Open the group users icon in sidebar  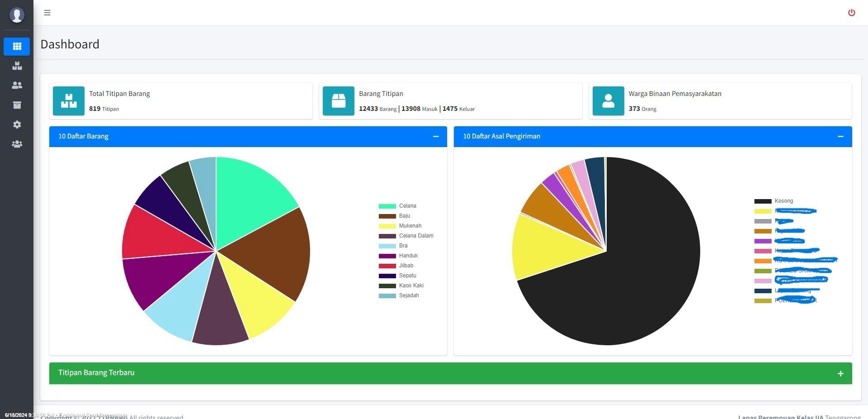(x=17, y=144)
